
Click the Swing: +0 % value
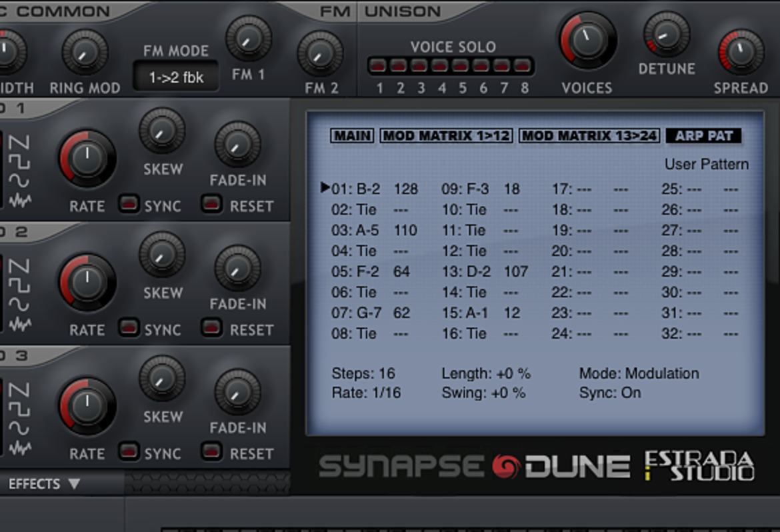(x=483, y=393)
